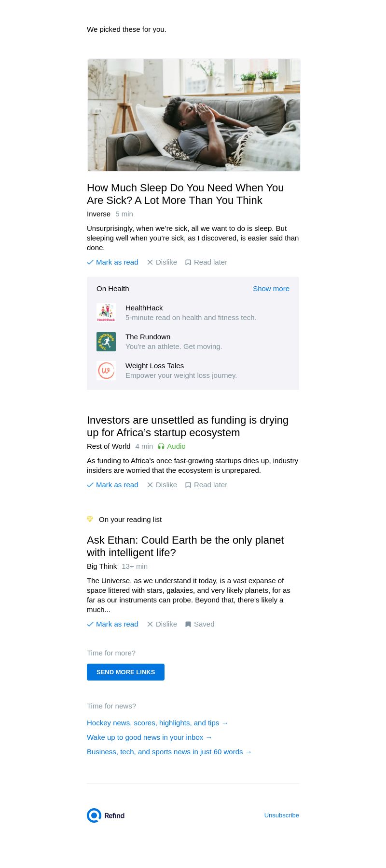Mark the sleep article as read
The height and width of the screenshot is (868, 386).
coord(112,262)
